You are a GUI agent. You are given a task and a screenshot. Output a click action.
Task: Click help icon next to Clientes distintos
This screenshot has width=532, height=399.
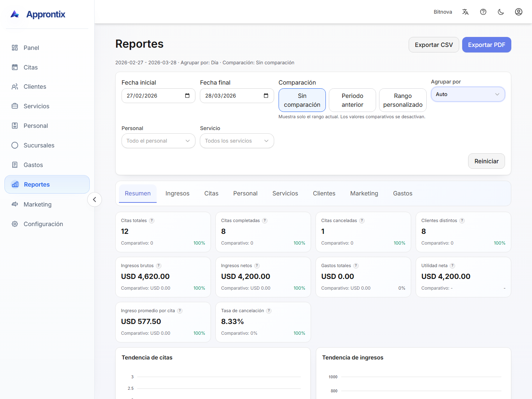[x=462, y=221]
